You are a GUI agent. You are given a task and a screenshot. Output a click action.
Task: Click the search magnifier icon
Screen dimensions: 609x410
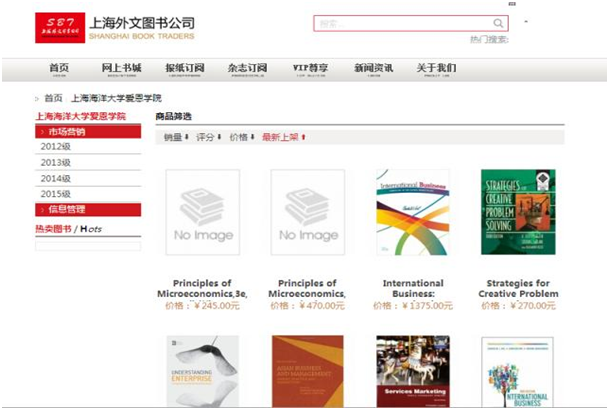click(498, 23)
